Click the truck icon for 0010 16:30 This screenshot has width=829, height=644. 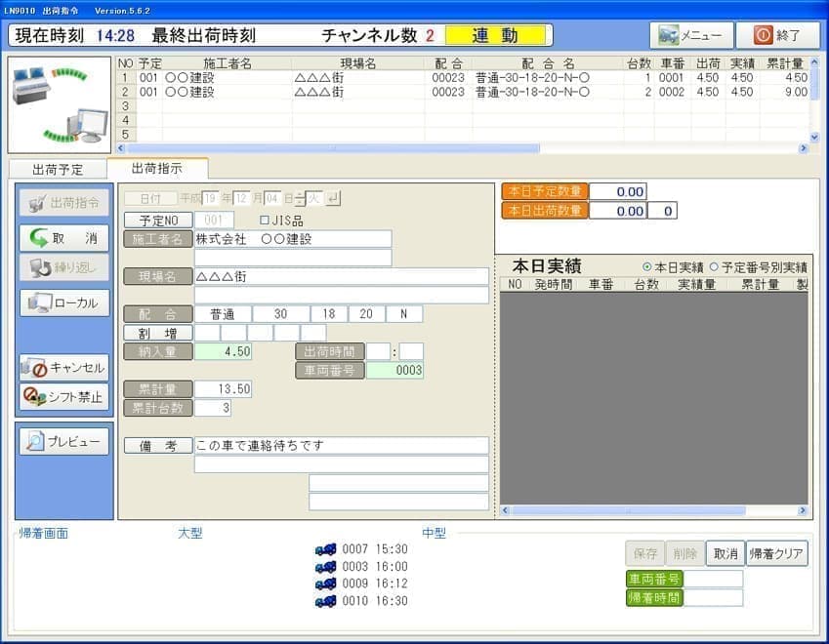[325, 601]
